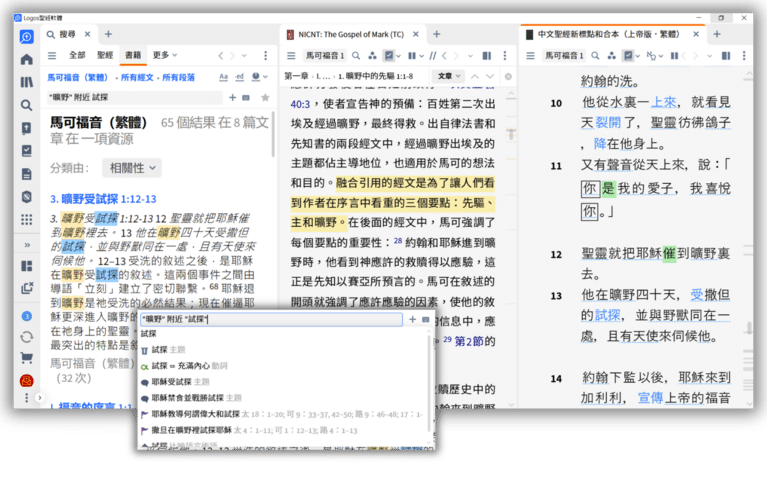Screen dimensions: 767x479
Task: Open the 馬可福音（繁體） resource link
Action: (x=78, y=77)
